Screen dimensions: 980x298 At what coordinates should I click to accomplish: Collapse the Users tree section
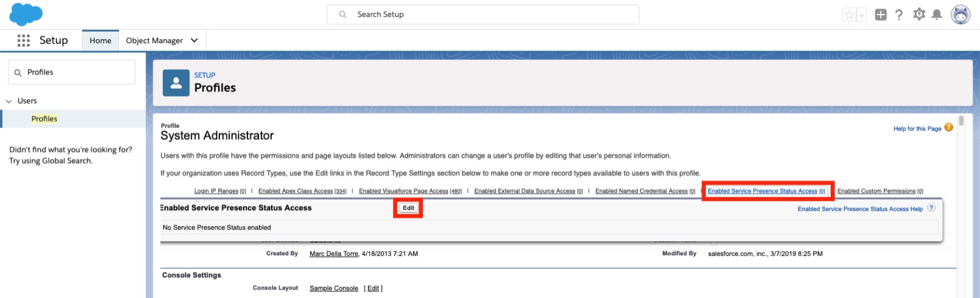tap(9, 101)
